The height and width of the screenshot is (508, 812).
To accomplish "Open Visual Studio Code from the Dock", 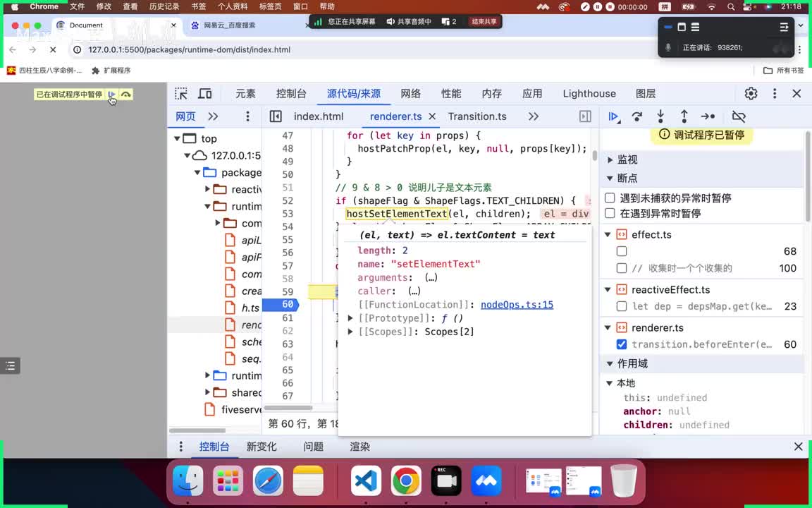I will (x=366, y=480).
